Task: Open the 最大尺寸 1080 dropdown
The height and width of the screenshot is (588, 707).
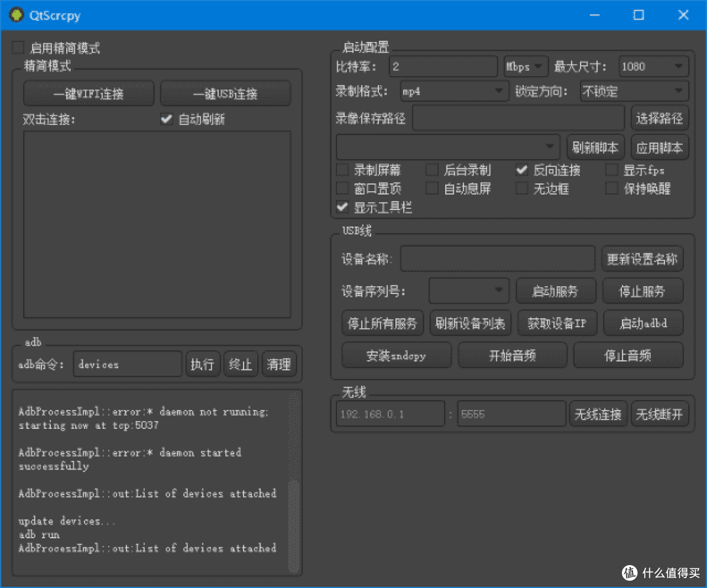Action: pos(653,67)
